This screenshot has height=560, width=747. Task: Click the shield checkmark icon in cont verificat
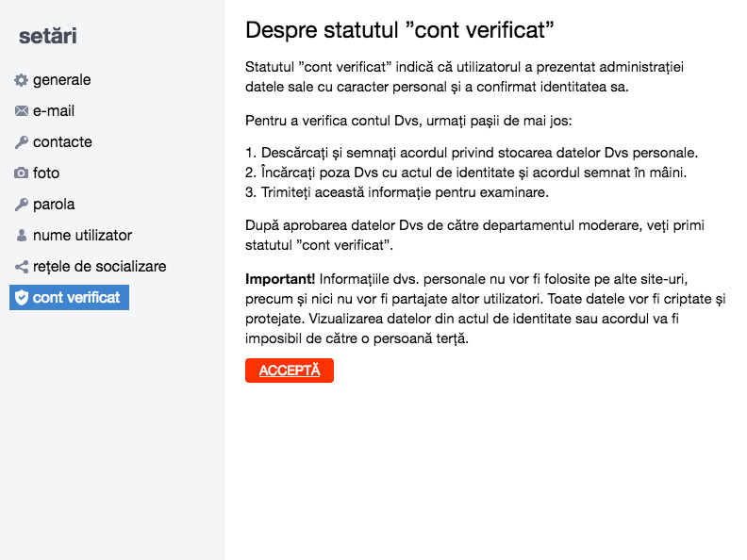coord(21,298)
